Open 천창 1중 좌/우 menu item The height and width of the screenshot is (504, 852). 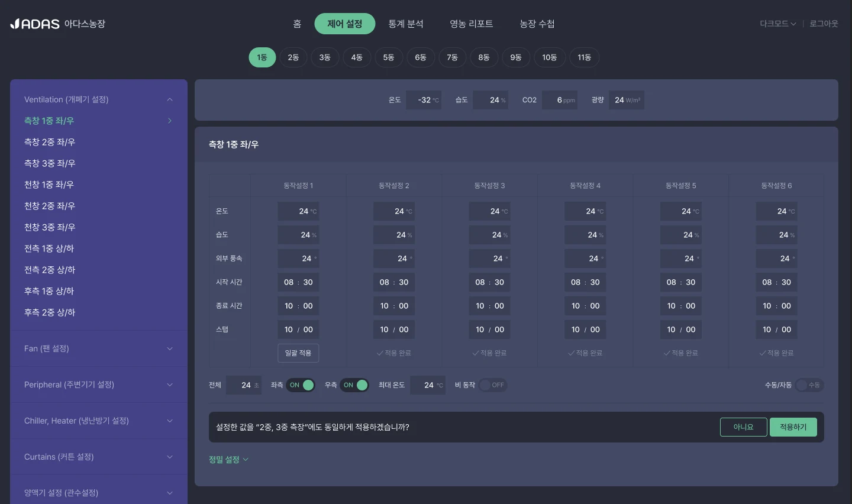49,185
